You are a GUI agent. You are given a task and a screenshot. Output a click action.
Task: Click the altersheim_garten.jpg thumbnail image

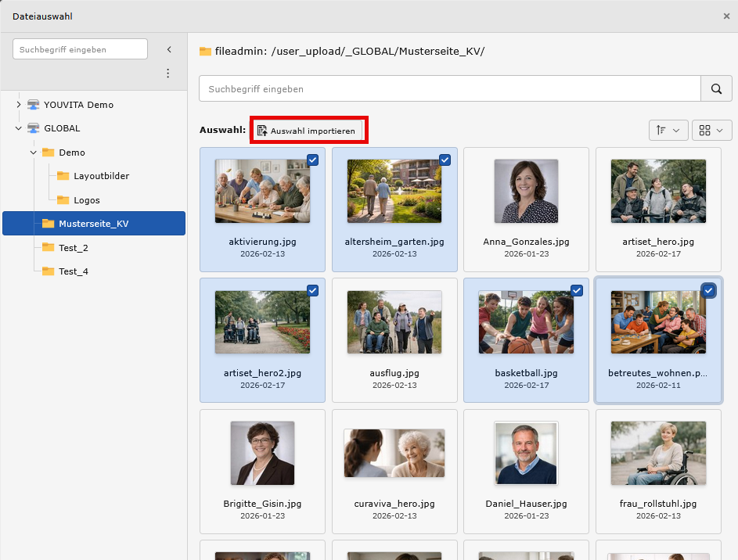click(394, 191)
